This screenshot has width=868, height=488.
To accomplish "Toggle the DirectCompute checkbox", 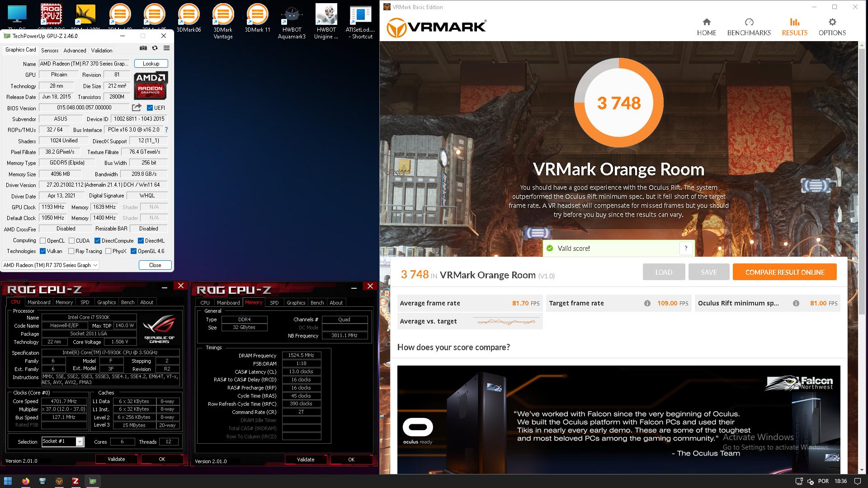I will tap(97, 241).
